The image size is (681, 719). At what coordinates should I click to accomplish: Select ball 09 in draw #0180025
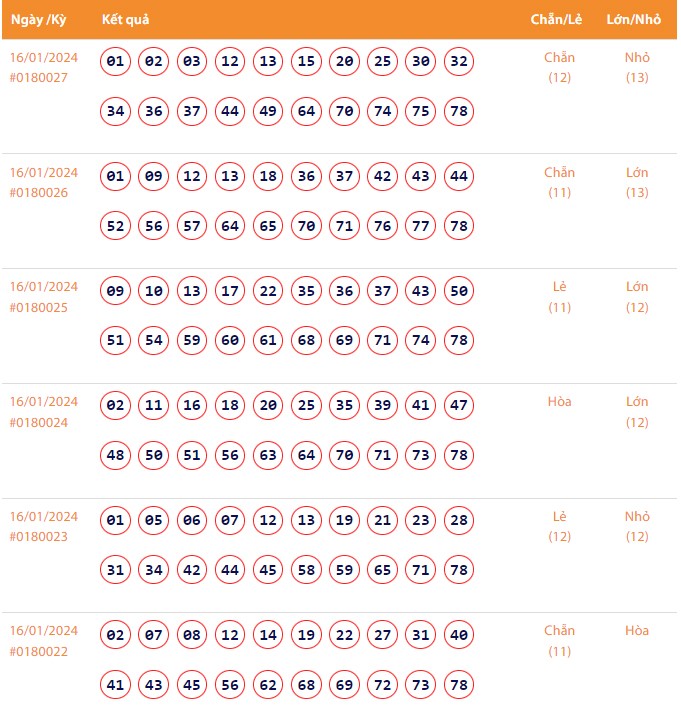click(x=116, y=291)
